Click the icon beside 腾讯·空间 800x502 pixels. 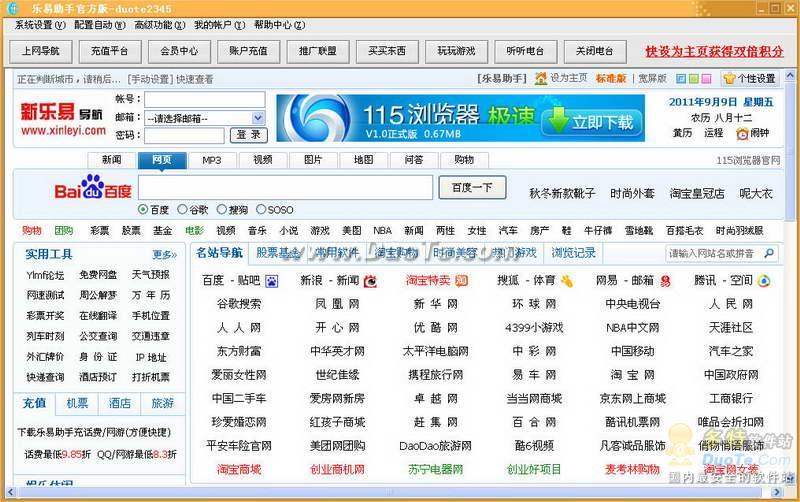point(764,281)
